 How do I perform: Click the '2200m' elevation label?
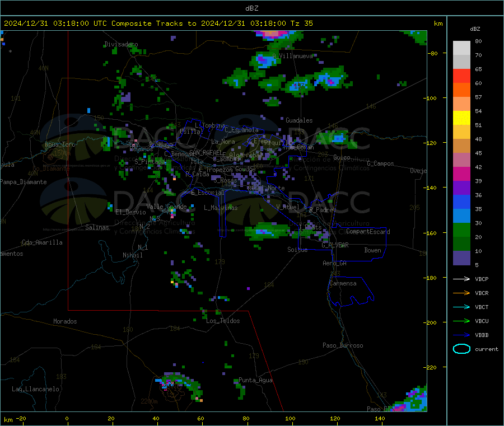tap(149, 401)
